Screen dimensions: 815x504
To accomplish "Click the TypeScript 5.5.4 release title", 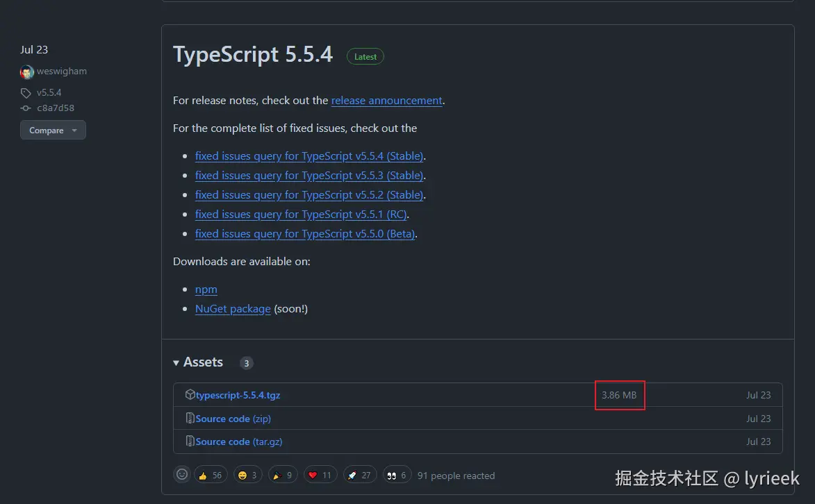I will point(253,54).
